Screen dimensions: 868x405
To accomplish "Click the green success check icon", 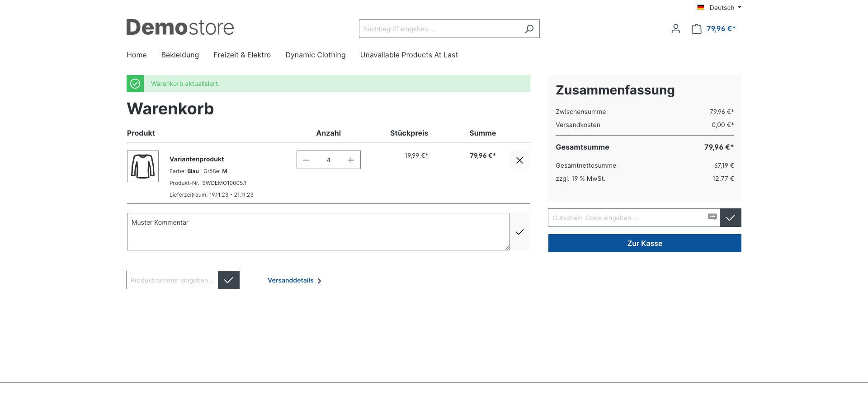I will (x=135, y=84).
